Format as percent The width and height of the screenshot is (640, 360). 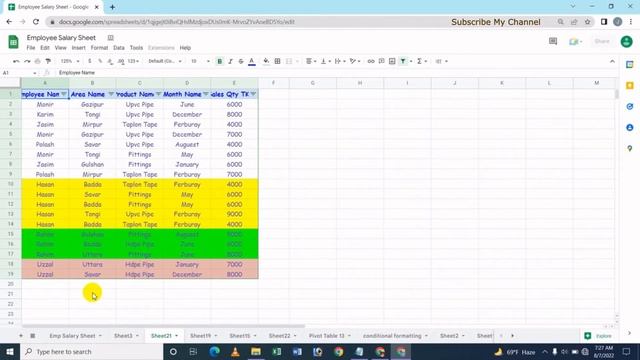click(x=100, y=61)
